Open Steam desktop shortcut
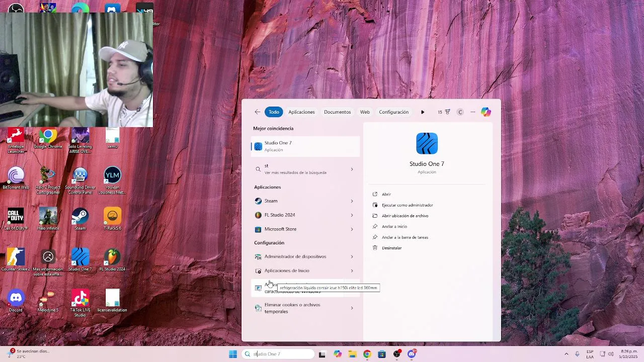Screen dimensions: 644x362 (80, 220)
